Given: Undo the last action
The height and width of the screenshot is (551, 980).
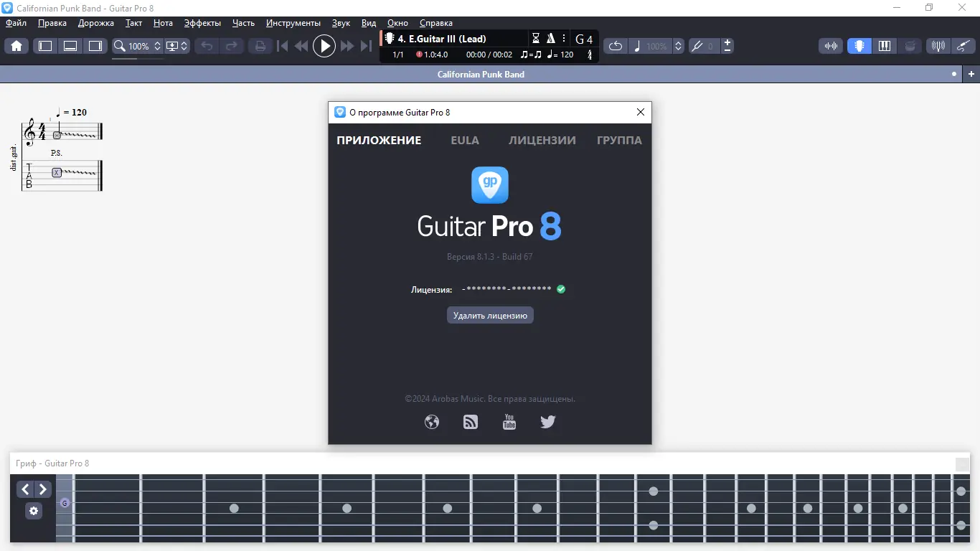Looking at the screenshot, I should click(x=207, y=46).
